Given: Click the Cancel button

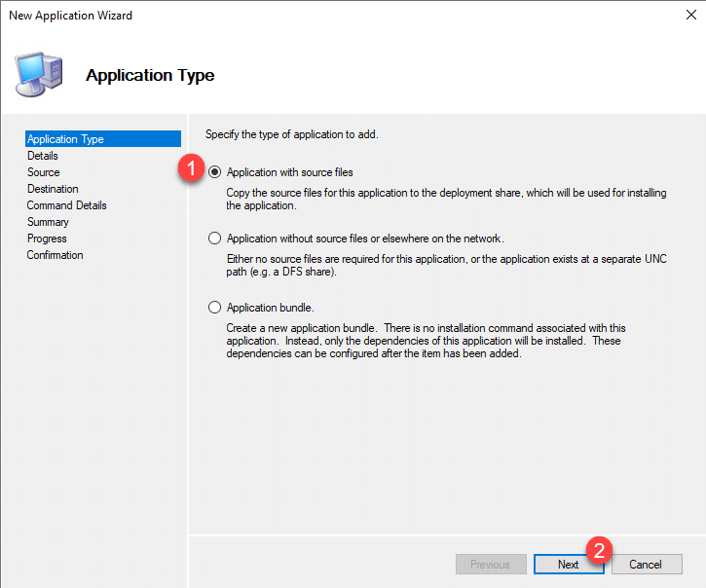Looking at the screenshot, I should coord(645,565).
